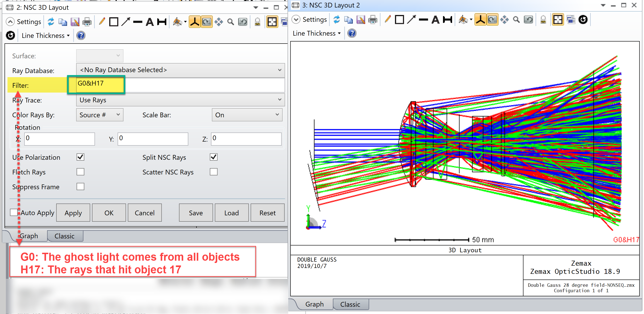Click the Print icon in NSC 3D Layout window 2
This screenshot has height=314, width=644.
[x=87, y=22]
